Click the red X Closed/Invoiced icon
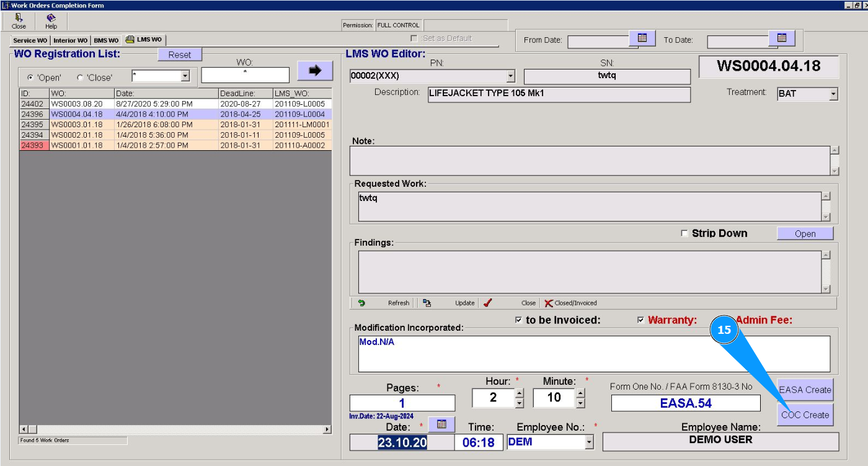This screenshot has height=466, width=868. click(x=548, y=303)
